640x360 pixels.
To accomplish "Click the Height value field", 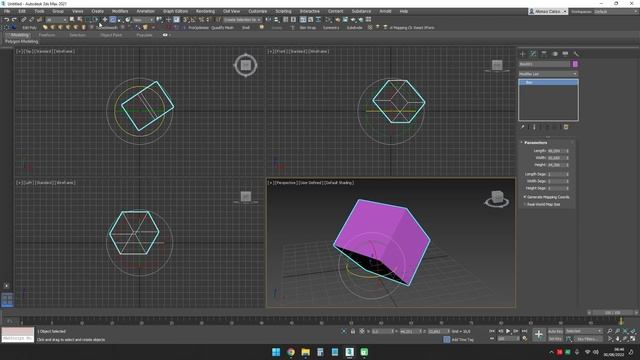I will 556,165.
